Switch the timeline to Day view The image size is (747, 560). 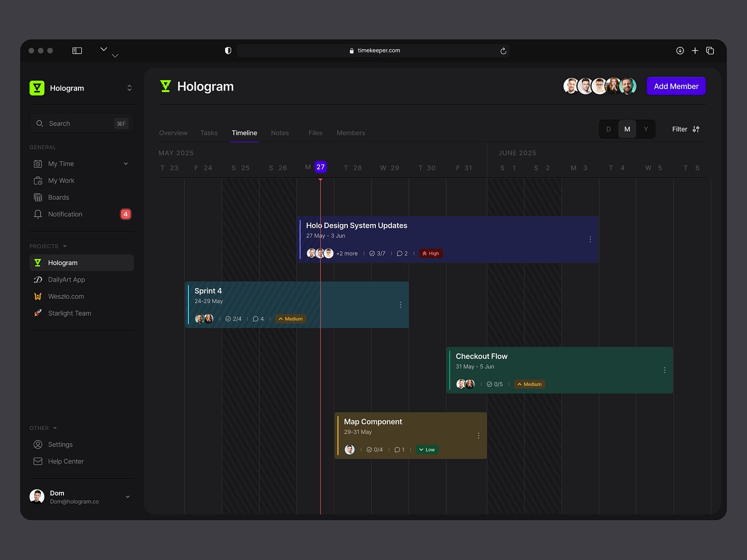coord(608,129)
